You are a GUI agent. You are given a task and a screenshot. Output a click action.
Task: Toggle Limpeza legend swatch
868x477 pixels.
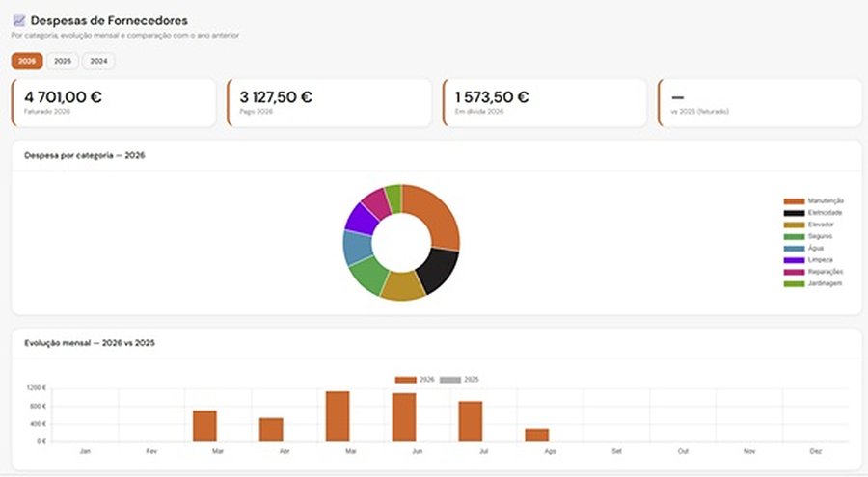point(794,260)
